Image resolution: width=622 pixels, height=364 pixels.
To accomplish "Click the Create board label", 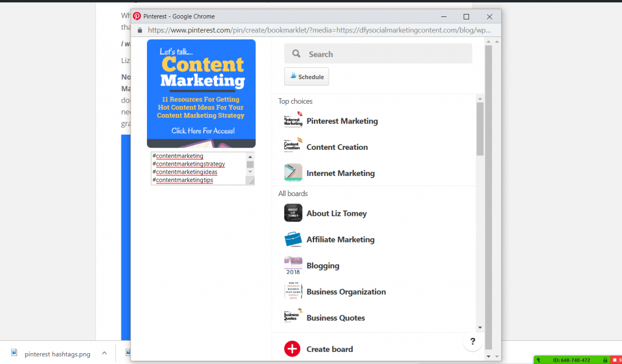I will click(330, 349).
